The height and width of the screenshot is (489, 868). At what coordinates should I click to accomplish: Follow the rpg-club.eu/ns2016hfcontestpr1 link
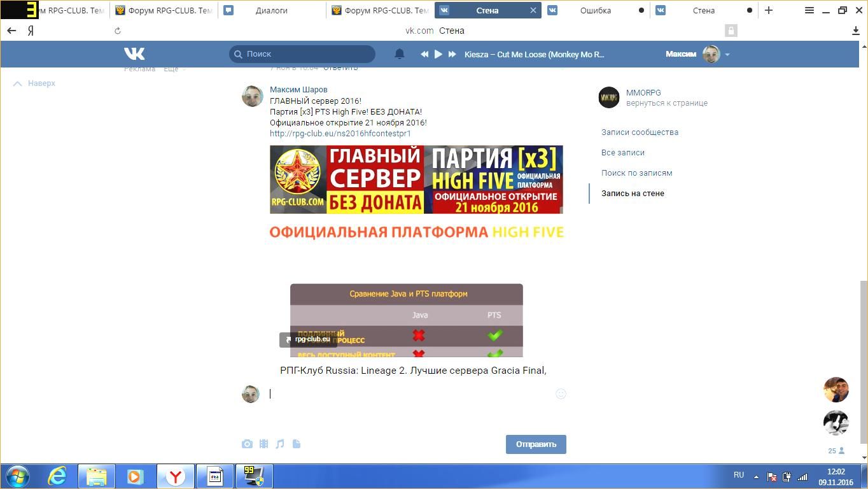tap(340, 134)
